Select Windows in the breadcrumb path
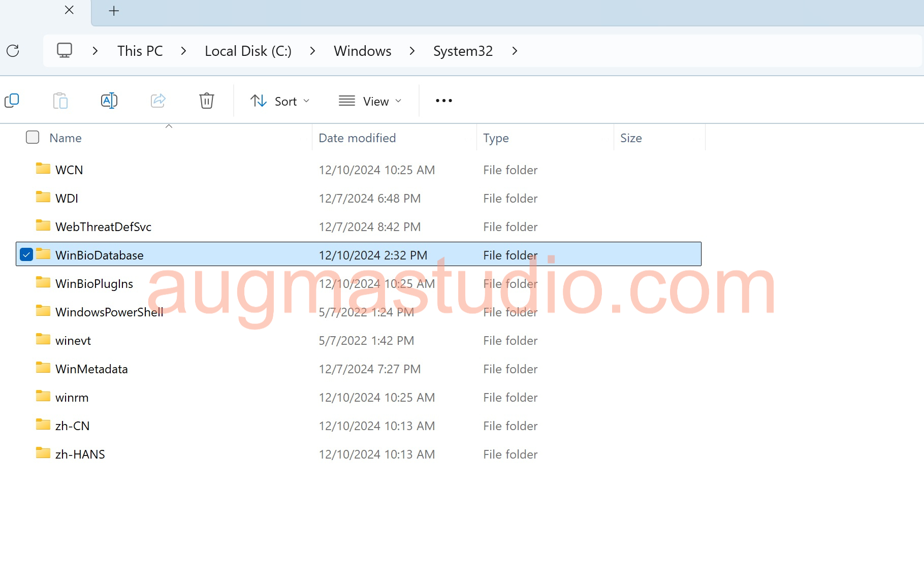The height and width of the screenshot is (585, 924). pyautogui.click(x=362, y=51)
